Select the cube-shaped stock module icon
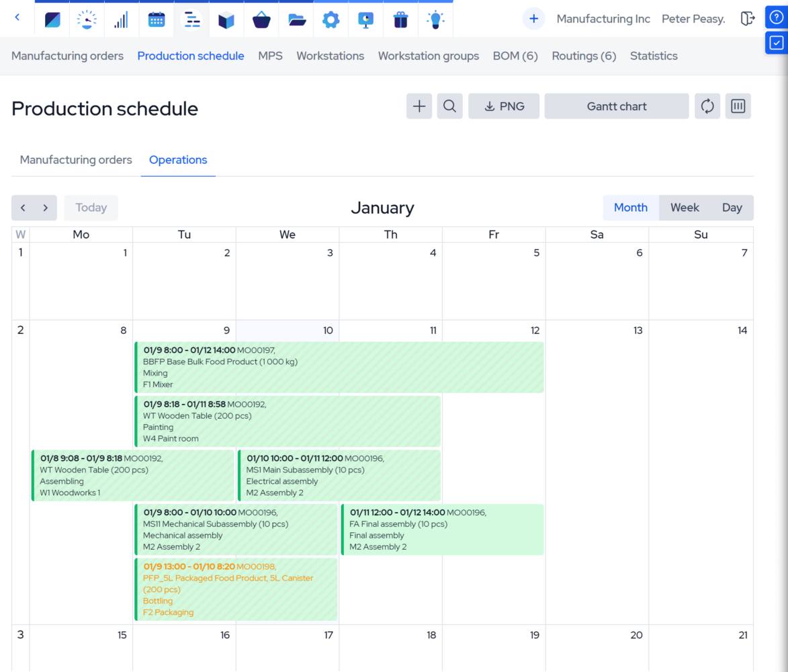This screenshot has height=672, width=788. point(226,19)
